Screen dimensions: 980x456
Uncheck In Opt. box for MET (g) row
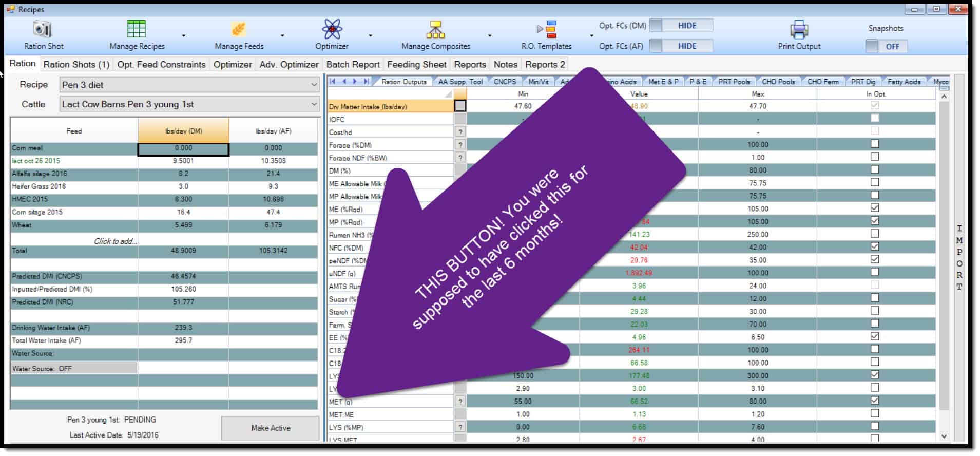[x=875, y=401]
